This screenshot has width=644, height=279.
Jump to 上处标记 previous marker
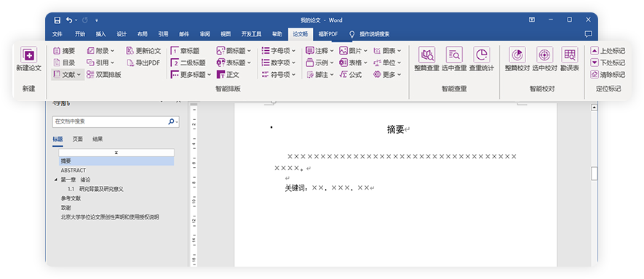608,51
